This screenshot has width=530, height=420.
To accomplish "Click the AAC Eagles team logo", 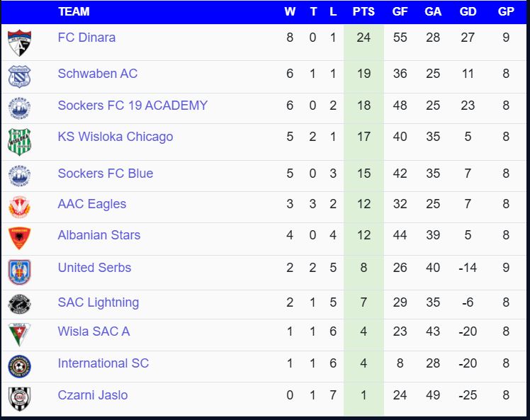I will [19, 206].
